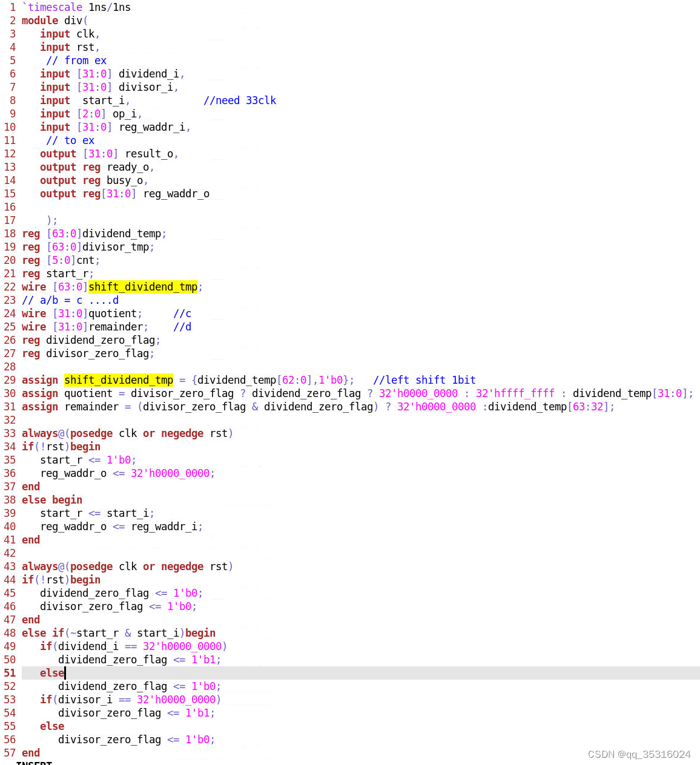700x765 pixels.
Task: Click the timescale directive on line 1
Action: pyautogui.click(x=54, y=7)
